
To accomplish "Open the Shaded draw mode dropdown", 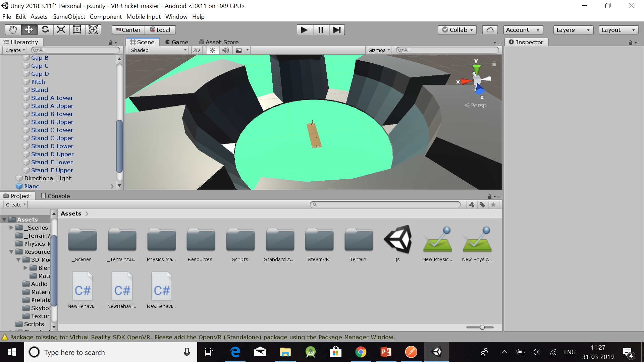I will (157, 50).
